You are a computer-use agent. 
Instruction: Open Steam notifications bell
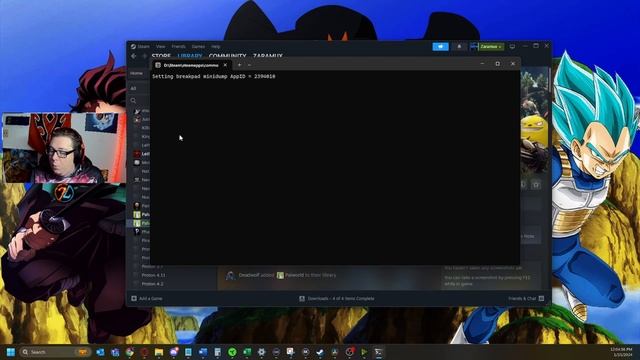pyautogui.click(x=459, y=47)
